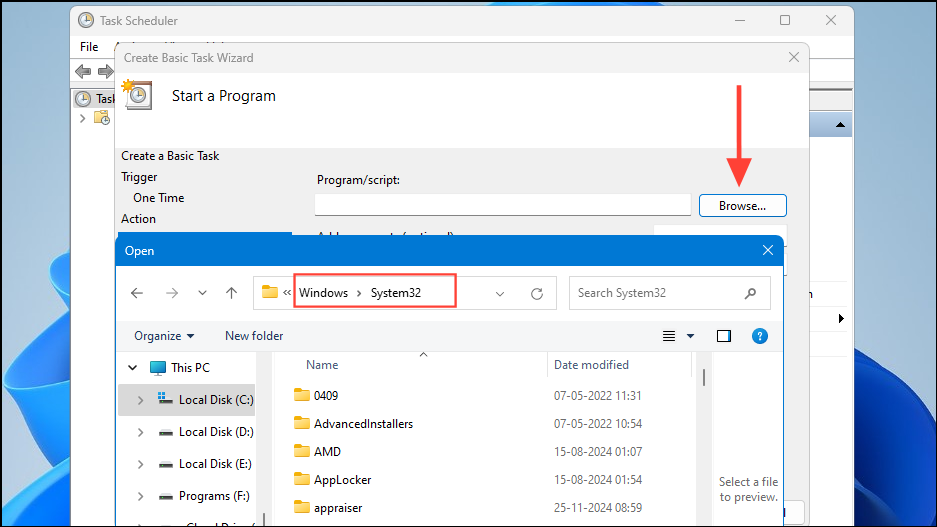Viewport: 937px width, 527px height.
Task: Maximize the Task Scheduler window
Action: pyautogui.click(x=785, y=20)
